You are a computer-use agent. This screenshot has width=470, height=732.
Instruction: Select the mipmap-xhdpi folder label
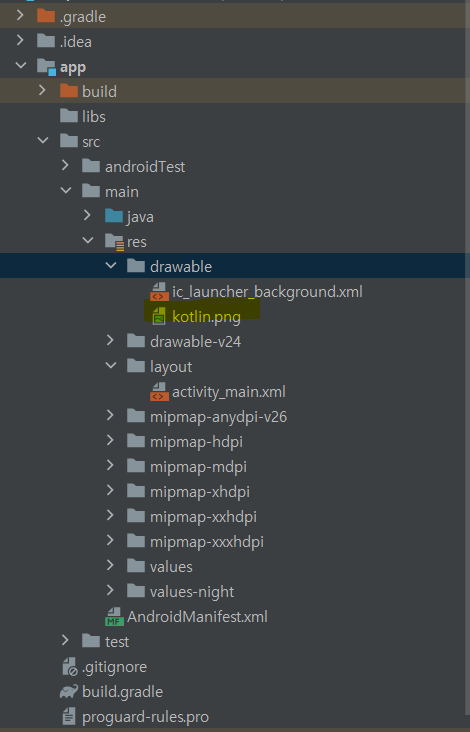200,492
